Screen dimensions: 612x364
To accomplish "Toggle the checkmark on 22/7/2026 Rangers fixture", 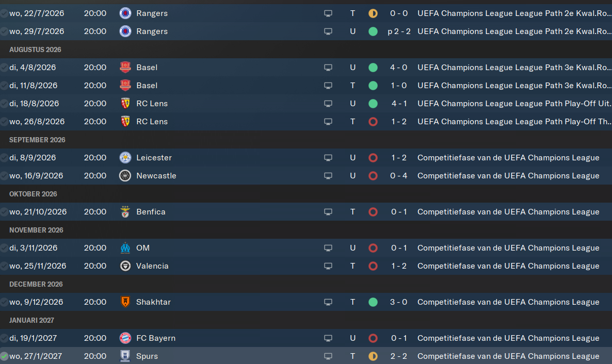I will (4, 13).
